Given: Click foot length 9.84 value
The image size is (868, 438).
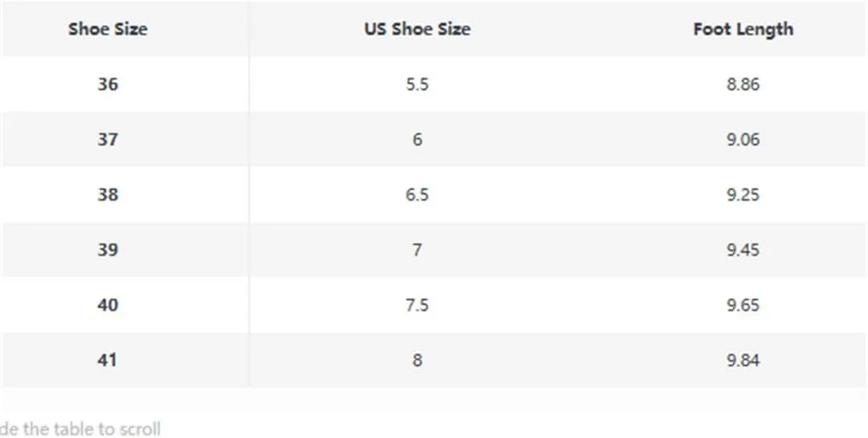Looking at the screenshot, I should [x=743, y=361].
